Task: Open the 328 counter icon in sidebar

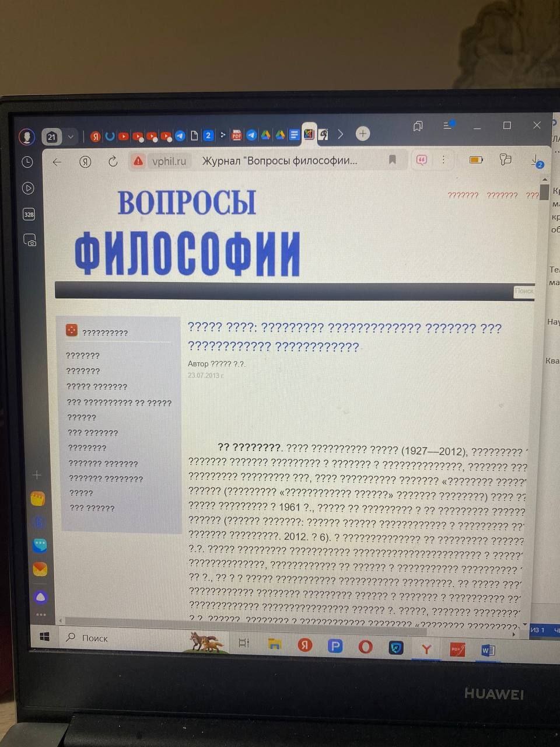Action: (x=29, y=214)
